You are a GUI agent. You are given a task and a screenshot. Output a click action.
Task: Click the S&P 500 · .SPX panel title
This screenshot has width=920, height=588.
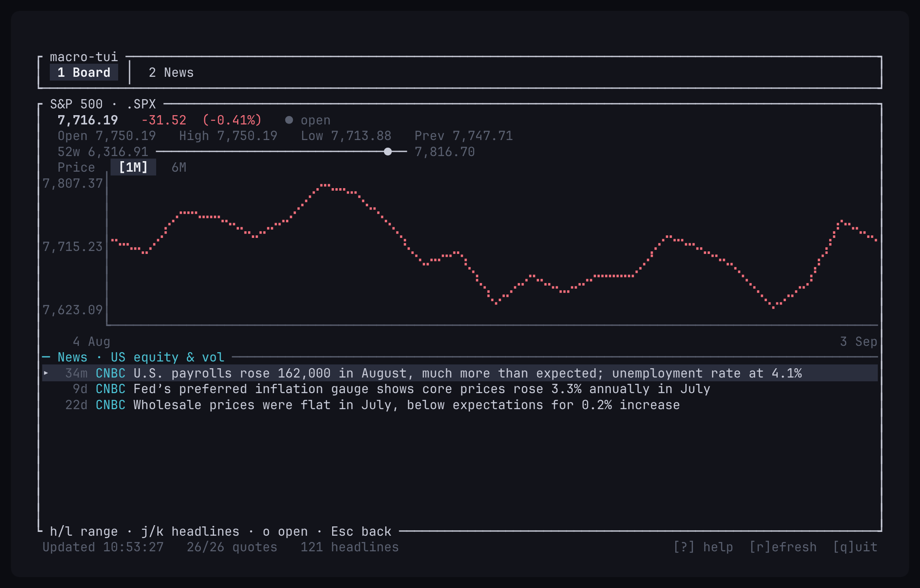pyautogui.click(x=103, y=104)
